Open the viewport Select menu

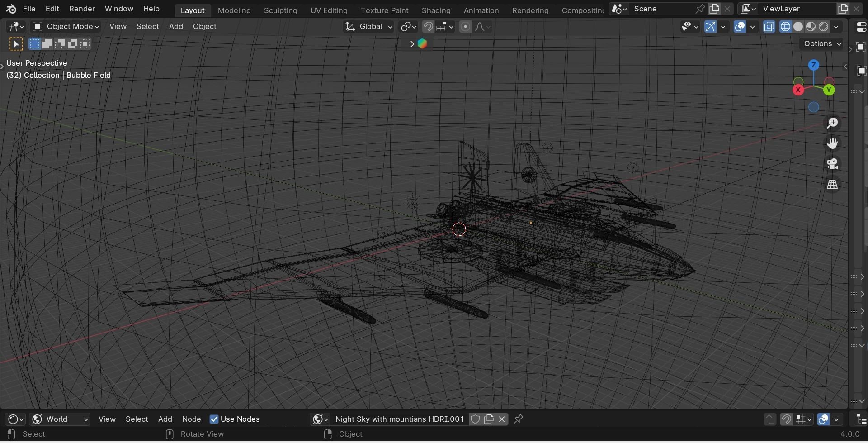click(147, 26)
